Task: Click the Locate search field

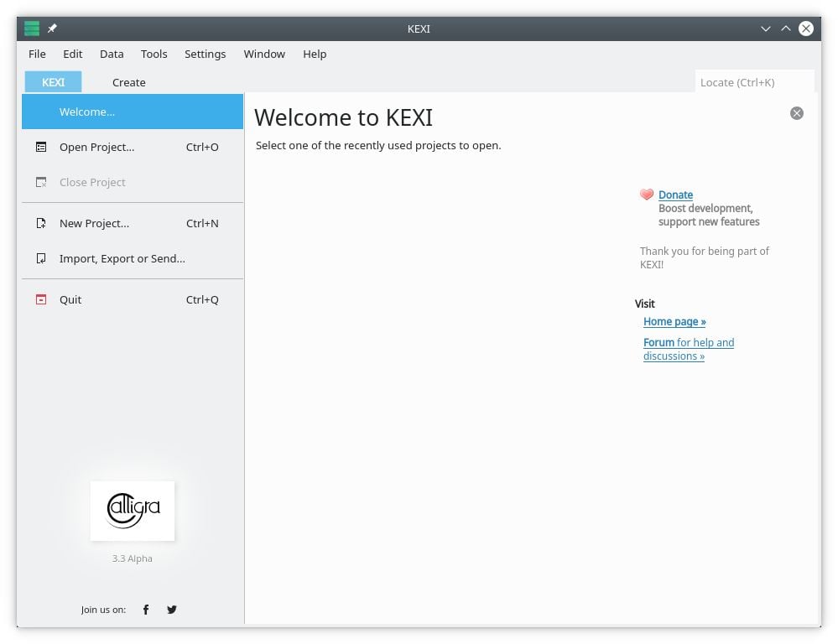Action: 753,82
